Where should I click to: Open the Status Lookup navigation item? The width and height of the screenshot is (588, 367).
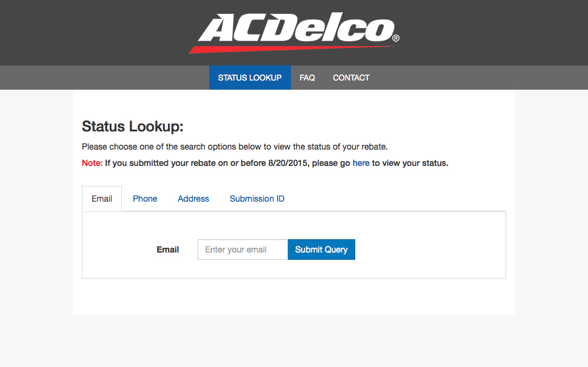pos(250,78)
